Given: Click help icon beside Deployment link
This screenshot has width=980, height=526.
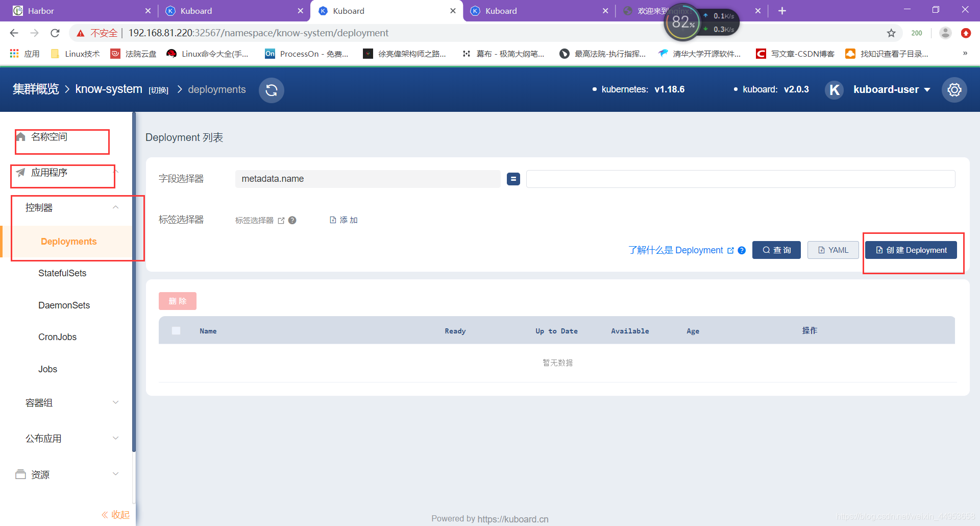Looking at the screenshot, I should coord(742,250).
